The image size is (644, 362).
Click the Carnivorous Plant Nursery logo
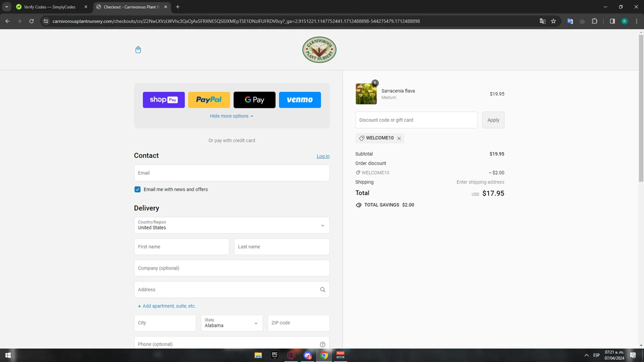click(319, 50)
